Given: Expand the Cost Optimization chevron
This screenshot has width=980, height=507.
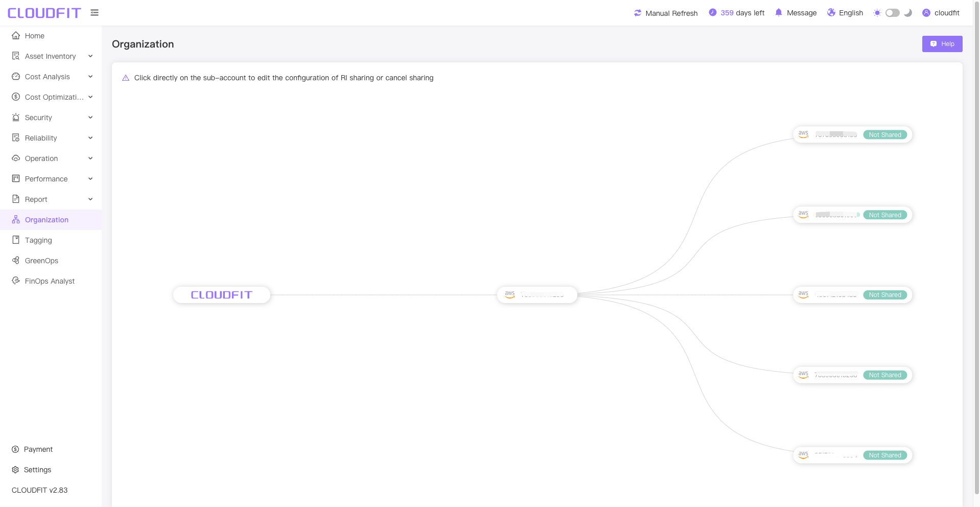Looking at the screenshot, I should click(x=90, y=97).
